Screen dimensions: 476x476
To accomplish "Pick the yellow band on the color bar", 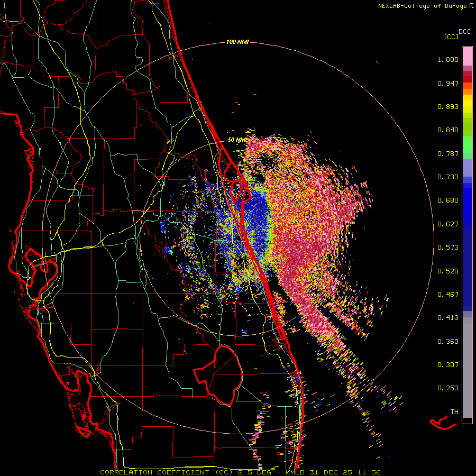I will point(467,104).
